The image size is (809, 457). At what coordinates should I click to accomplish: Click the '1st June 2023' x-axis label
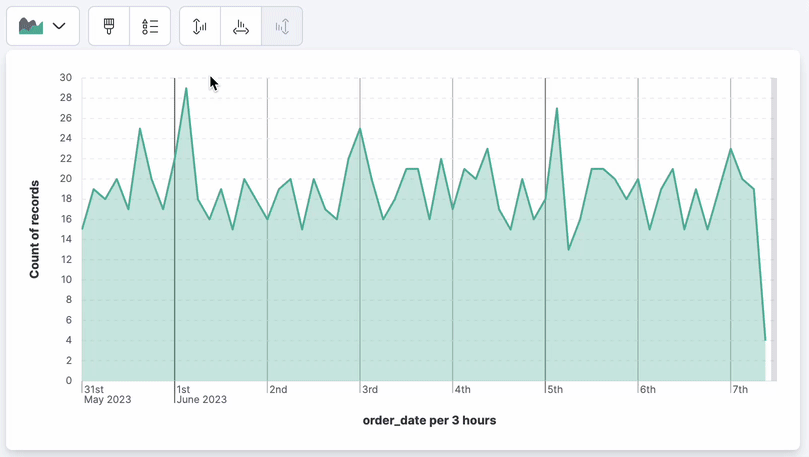[200, 394]
